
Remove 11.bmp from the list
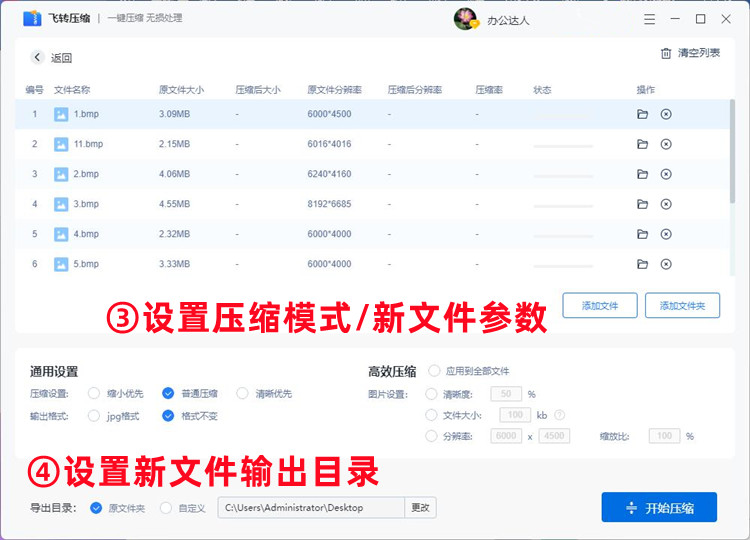[x=666, y=144]
